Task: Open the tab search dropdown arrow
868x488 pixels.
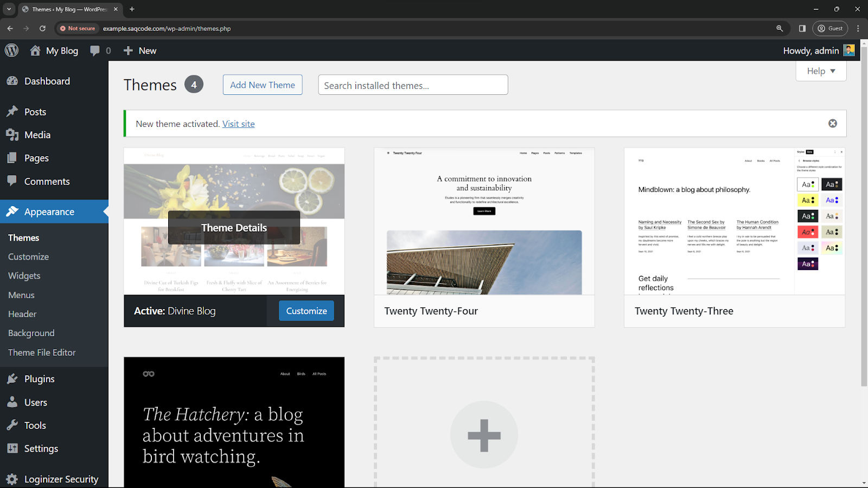Action: tap(9, 9)
